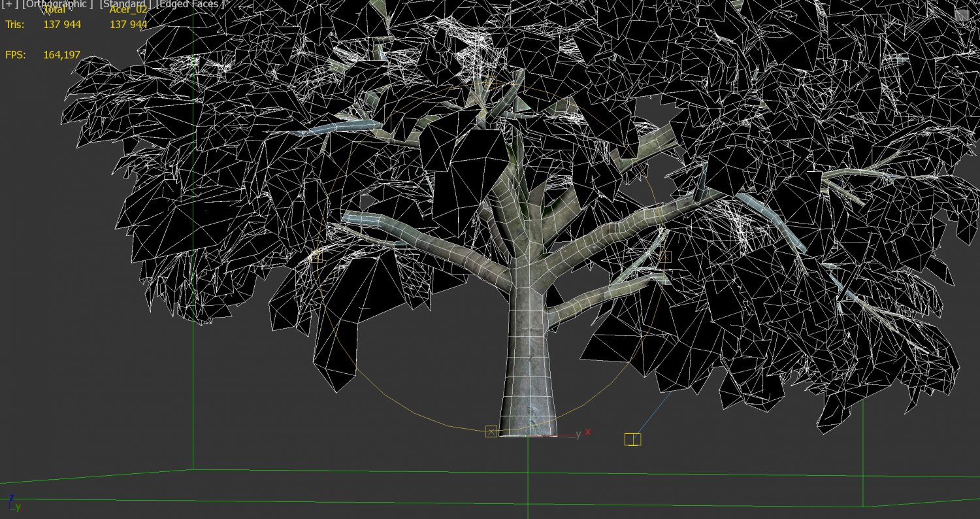980x519 pixels.
Task: Click the gray Y axis label of the gizmo
Action: click(578, 435)
